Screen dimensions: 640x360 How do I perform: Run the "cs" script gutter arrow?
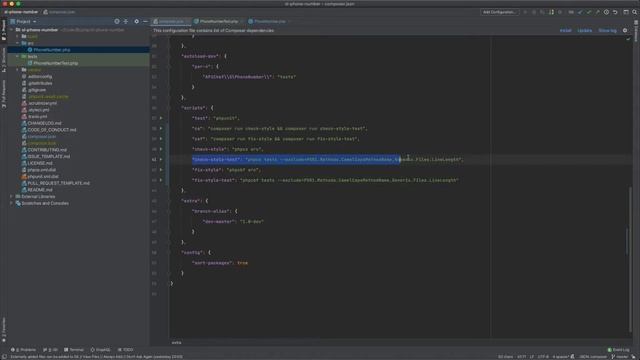click(x=161, y=129)
